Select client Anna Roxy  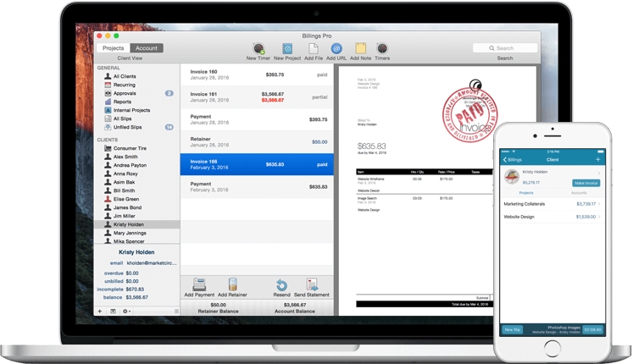click(x=125, y=174)
